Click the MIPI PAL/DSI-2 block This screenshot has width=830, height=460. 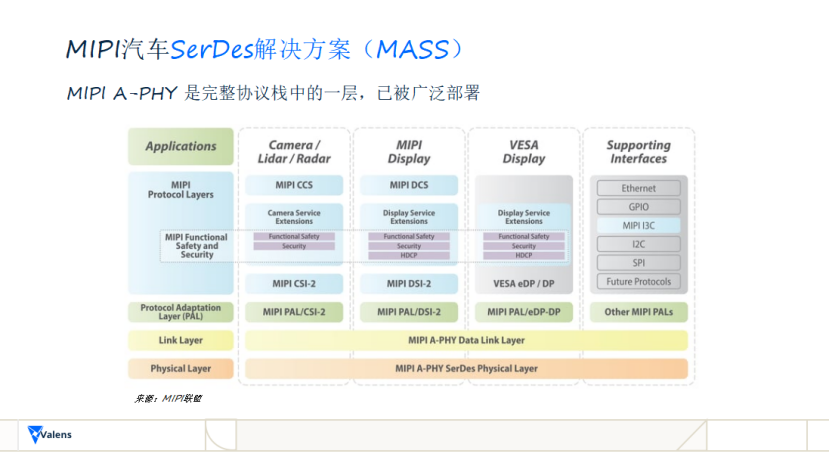click(x=409, y=312)
